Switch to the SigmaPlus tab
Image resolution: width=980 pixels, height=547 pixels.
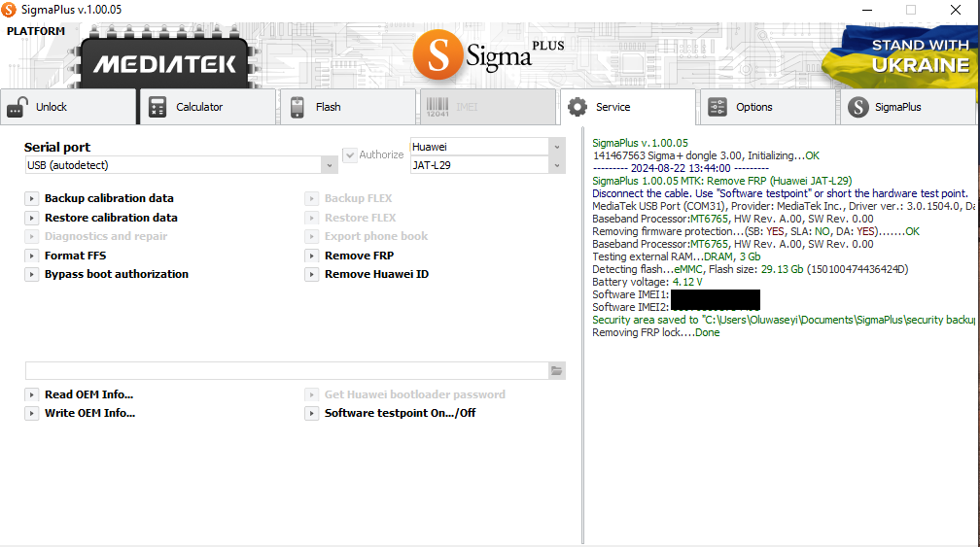pos(907,107)
